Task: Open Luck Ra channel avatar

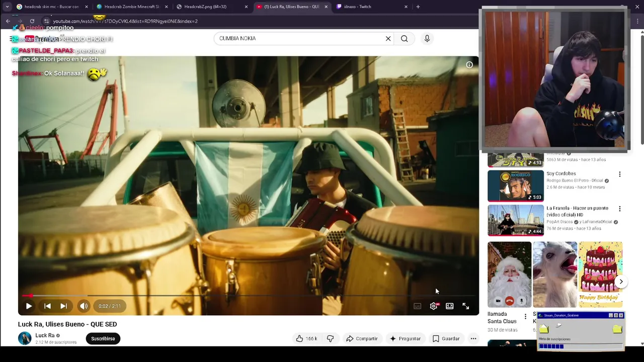Action: point(25,338)
